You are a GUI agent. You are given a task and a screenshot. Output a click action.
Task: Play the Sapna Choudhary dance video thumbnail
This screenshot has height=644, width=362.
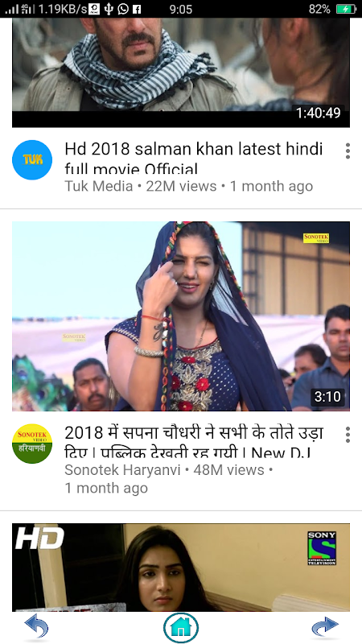(180, 316)
